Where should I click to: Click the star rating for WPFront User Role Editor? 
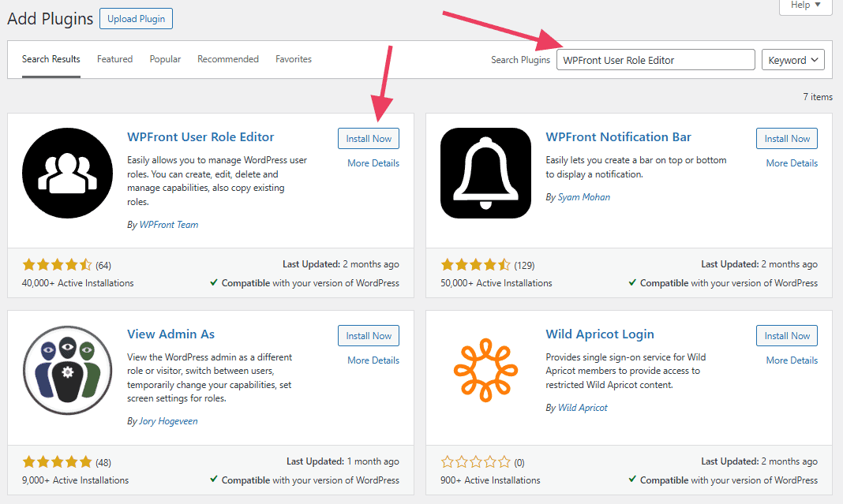(57, 264)
